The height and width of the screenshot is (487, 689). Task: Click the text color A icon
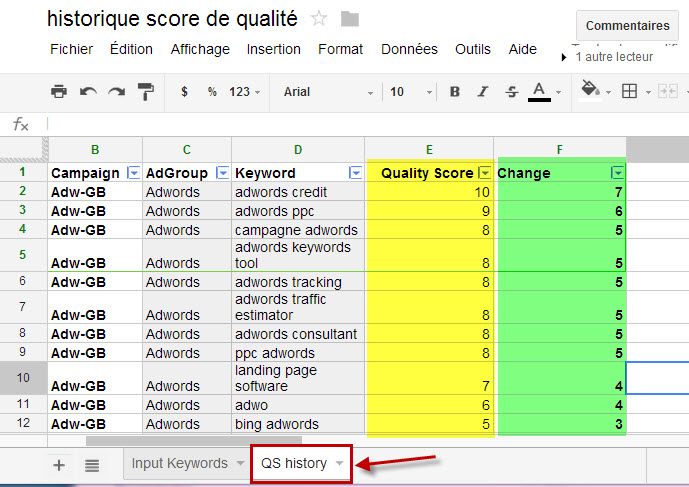tap(539, 91)
